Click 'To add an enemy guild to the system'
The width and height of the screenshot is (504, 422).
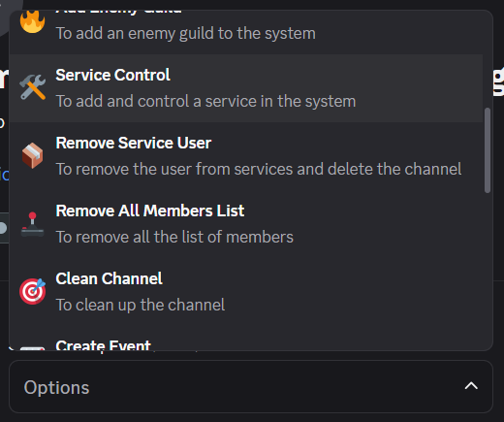click(x=186, y=34)
